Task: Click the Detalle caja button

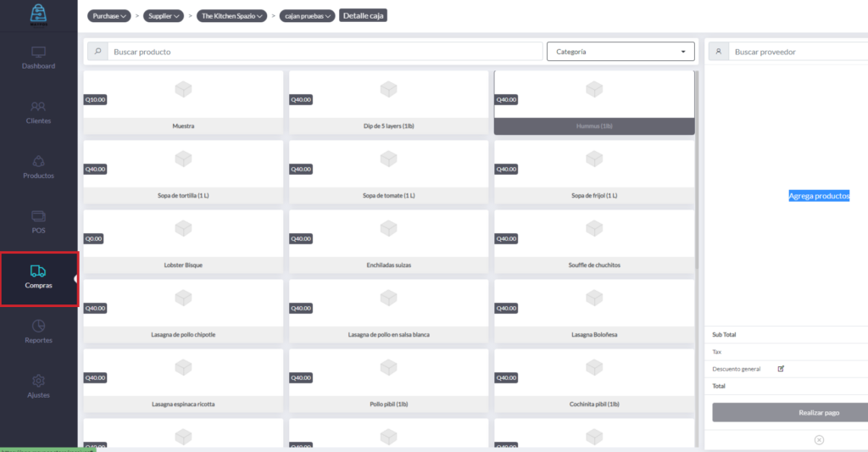Action: 364,15
